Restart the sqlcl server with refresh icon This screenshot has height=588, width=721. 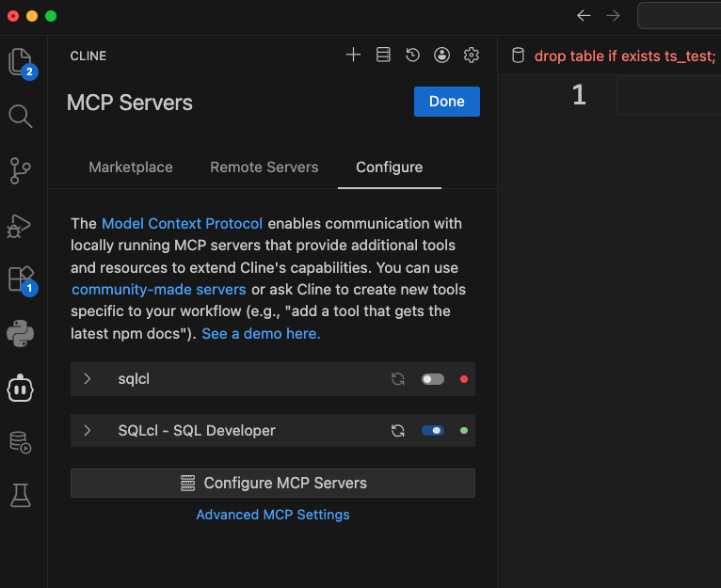(x=398, y=379)
